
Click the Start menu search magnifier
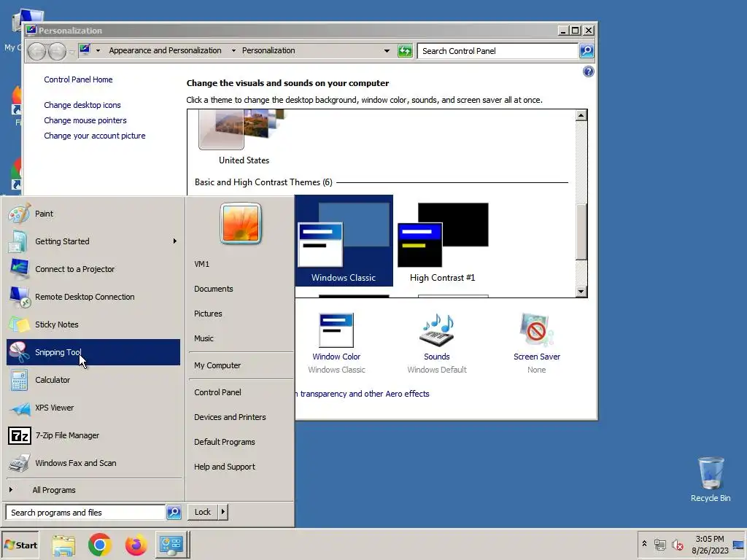pyautogui.click(x=174, y=512)
